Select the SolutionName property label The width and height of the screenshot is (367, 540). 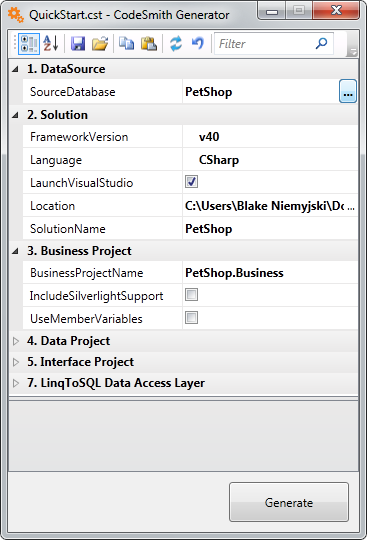click(68, 229)
